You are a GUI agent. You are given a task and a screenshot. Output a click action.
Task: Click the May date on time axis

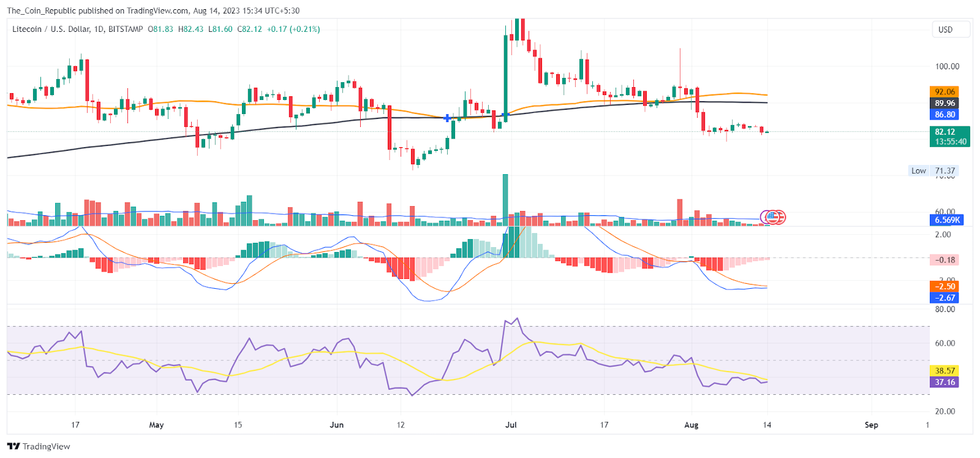[156, 425]
